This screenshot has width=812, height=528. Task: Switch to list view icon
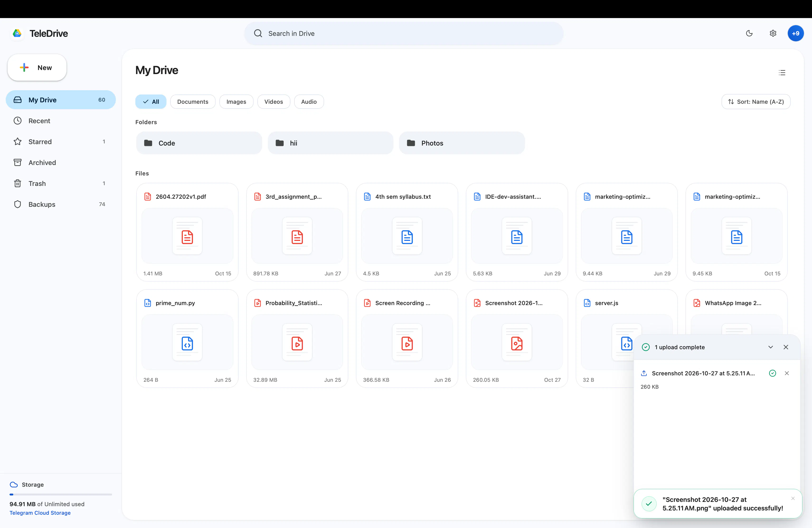pyautogui.click(x=782, y=73)
